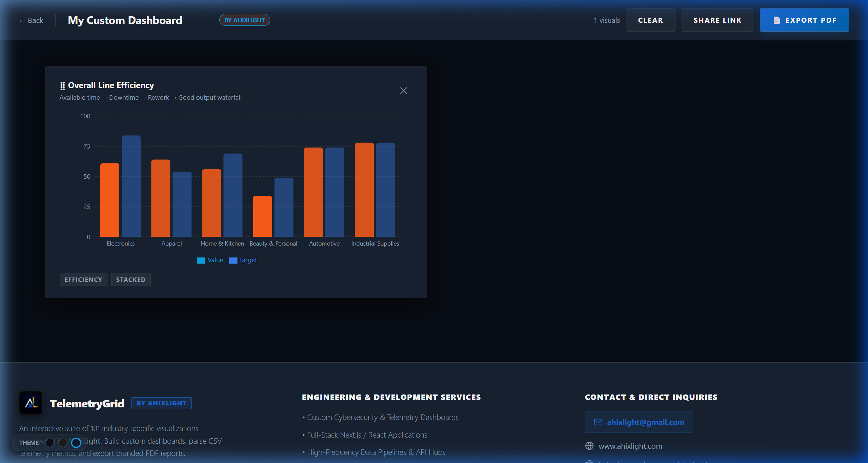Choose the second theme swatch
The width and height of the screenshot is (868, 463).
point(63,443)
